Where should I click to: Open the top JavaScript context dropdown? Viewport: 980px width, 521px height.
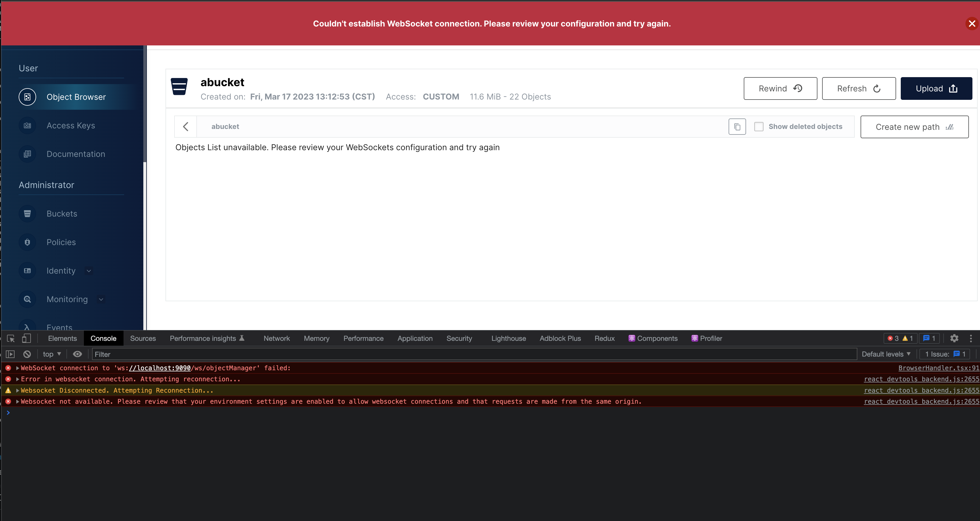pyautogui.click(x=52, y=354)
